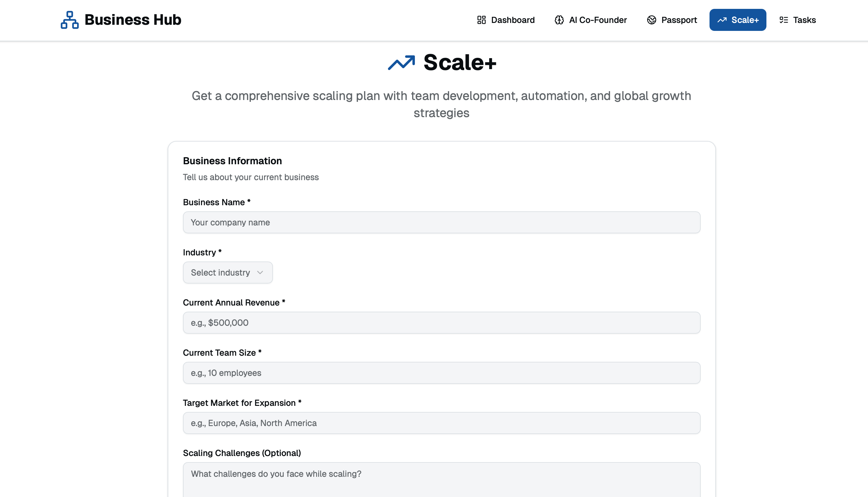Viewport: 868px width, 497px height.
Task: Click the Tasks checklist icon
Action: [783, 20]
